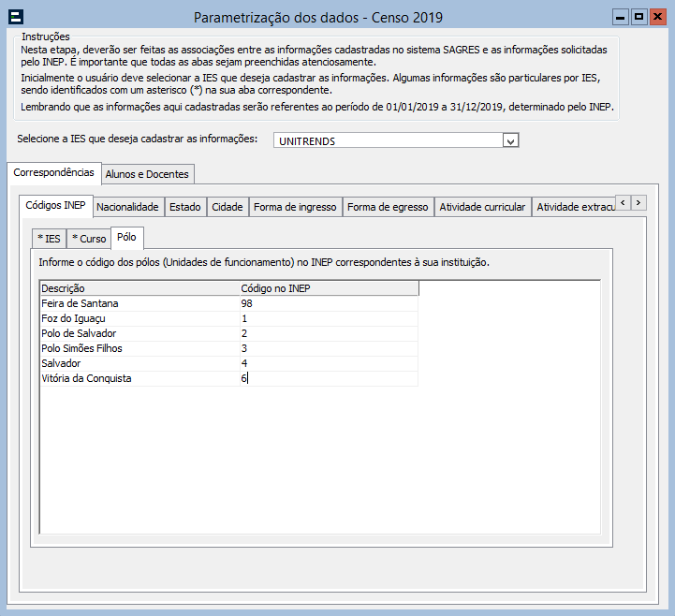Switch to Forma de ingresso tab
Viewport: 675px width, 616px height.
point(295,207)
